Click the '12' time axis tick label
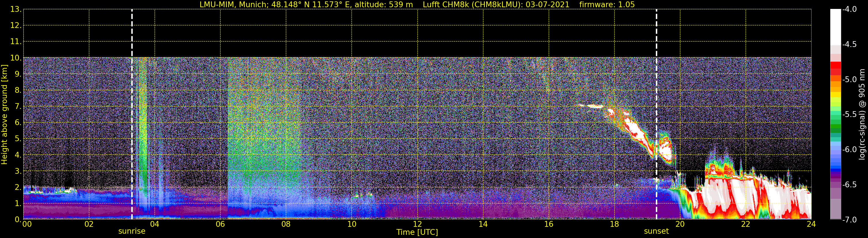 coord(417,224)
